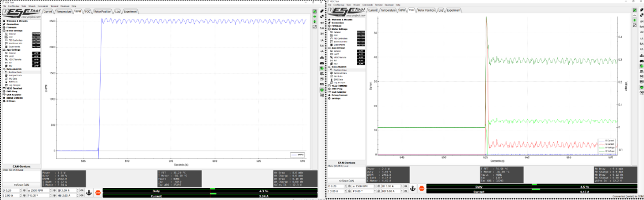Click the CAN icon in left window side toolbar

[x=321, y=95]
